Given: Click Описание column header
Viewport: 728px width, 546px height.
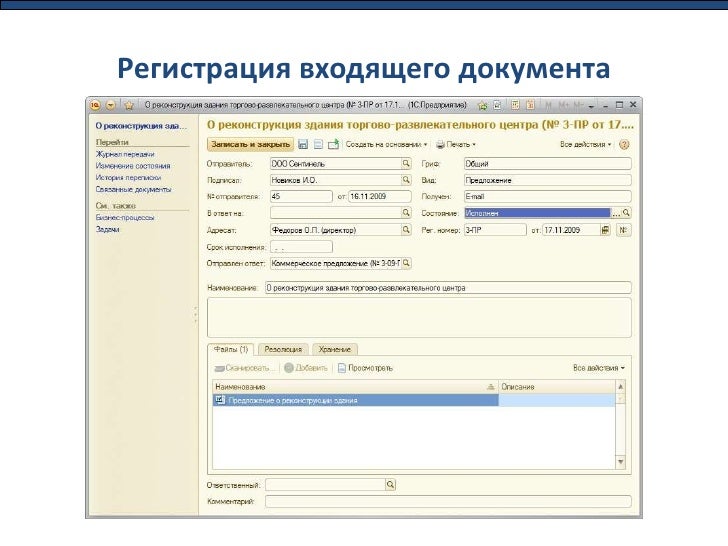Looking at the screenshot, I should tap(557, 387).
